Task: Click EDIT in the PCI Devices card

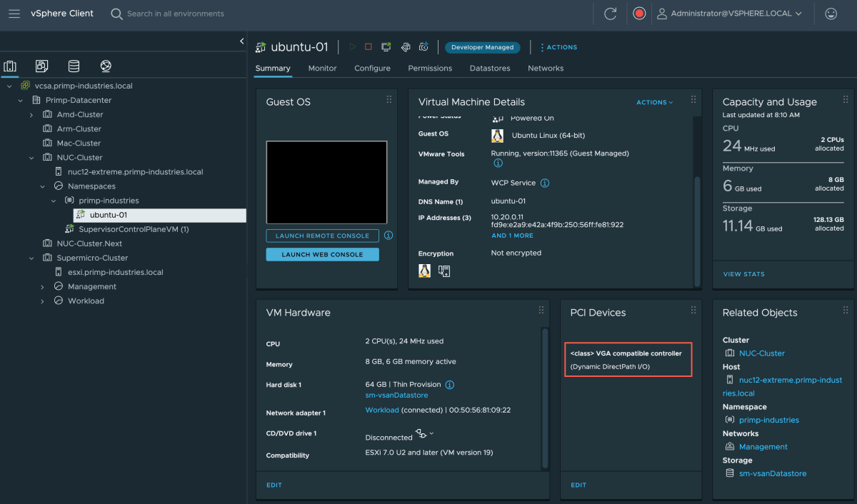Action: coord(578,485)
